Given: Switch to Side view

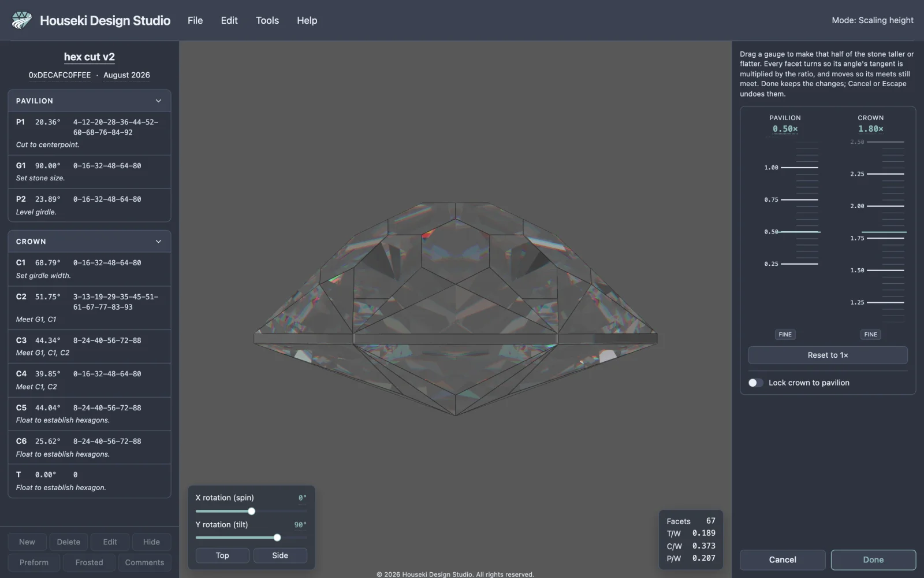Looking at the screenshot, I should (x=280, y=555).
